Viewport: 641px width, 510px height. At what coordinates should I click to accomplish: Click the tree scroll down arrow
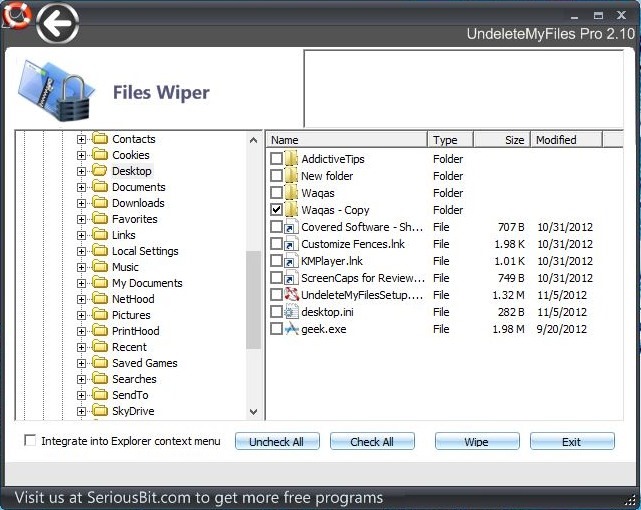tap(253, 412)
